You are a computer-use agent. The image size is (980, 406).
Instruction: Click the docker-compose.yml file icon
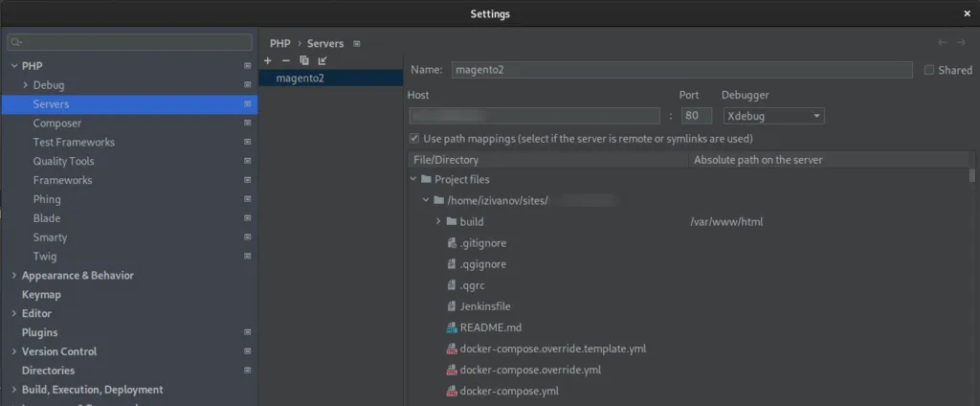[x=452, y=391]
